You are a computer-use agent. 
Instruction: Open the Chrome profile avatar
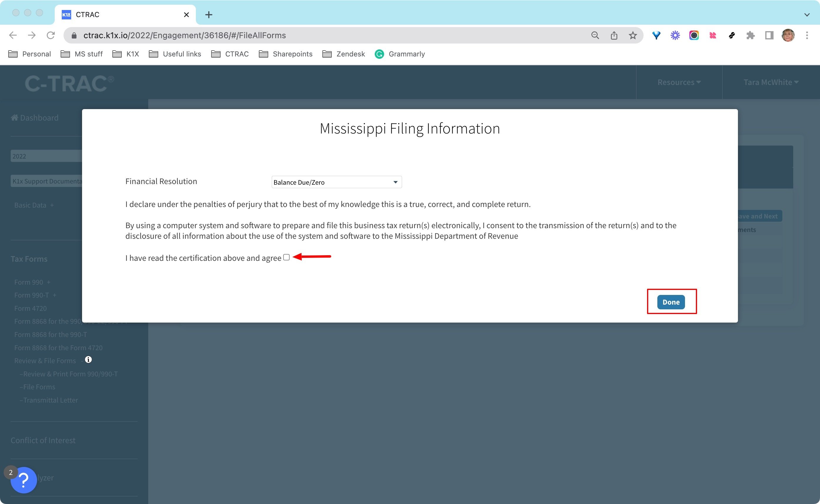click(788, 35)
